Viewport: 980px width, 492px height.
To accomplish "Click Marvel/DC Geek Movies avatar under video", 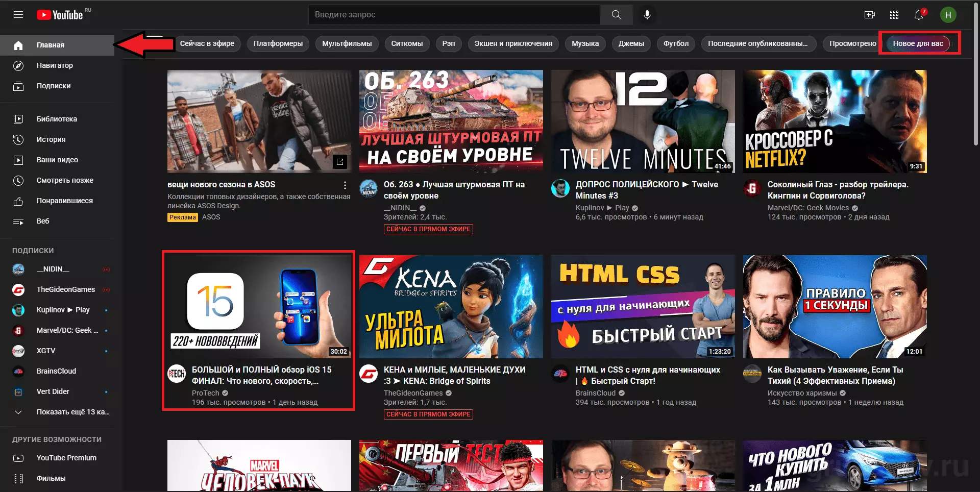I will click(752, 188).
